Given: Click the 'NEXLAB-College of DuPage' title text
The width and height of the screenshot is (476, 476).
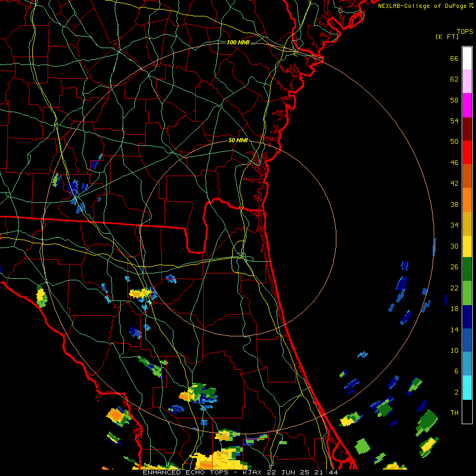Looking at the screenshot, I should [422, 6].
